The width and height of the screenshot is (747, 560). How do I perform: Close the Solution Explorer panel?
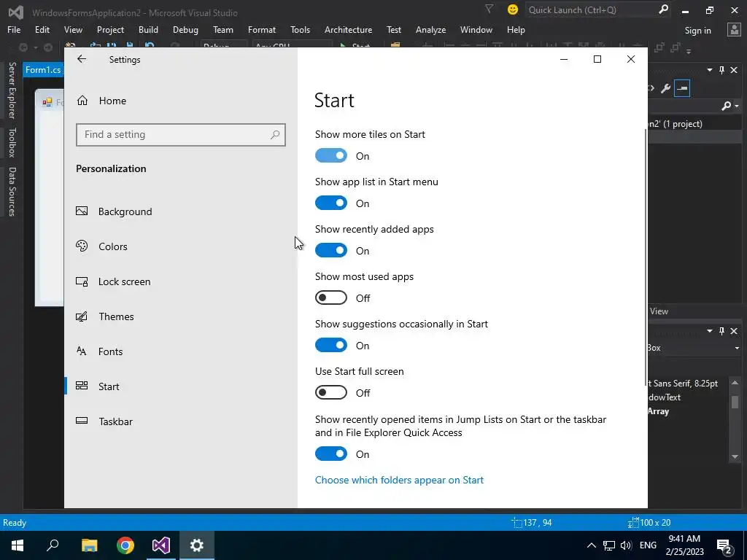pyautogui.click(x=734, y=70)
